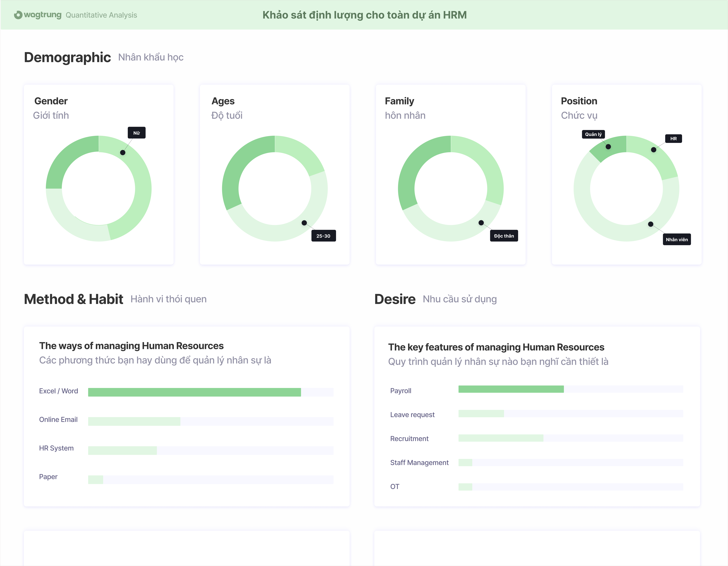Select the Demographic section heading
Screen dimensions: 728x566
coord(67,57)
